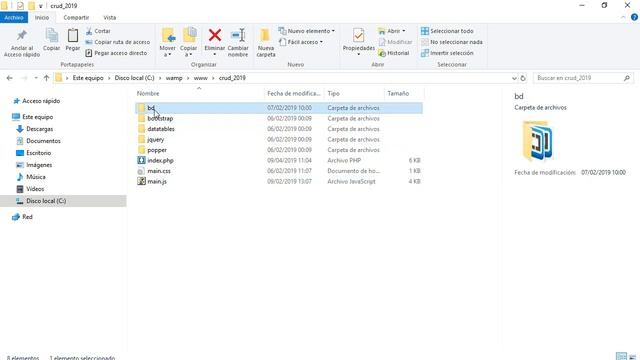Select the jquery folder
This screenshot has height=360, width=640.
(x=279, y=140)
